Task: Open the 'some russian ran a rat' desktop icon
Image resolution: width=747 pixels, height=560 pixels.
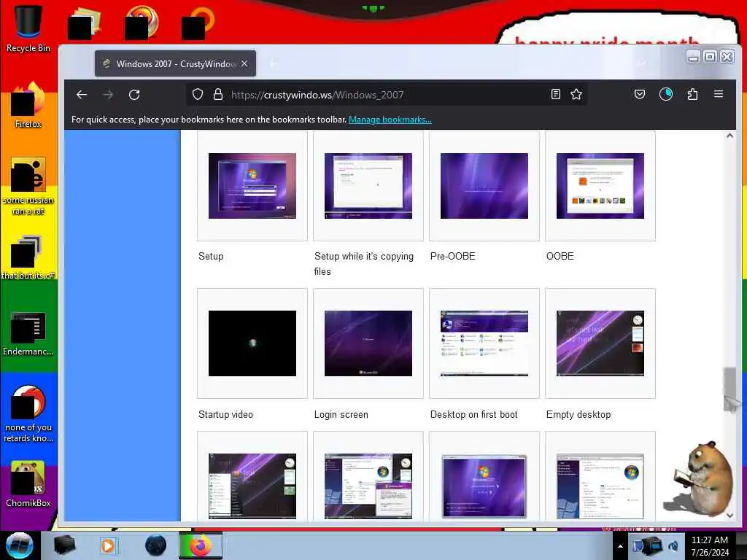Action: click(x=28, y=186)
